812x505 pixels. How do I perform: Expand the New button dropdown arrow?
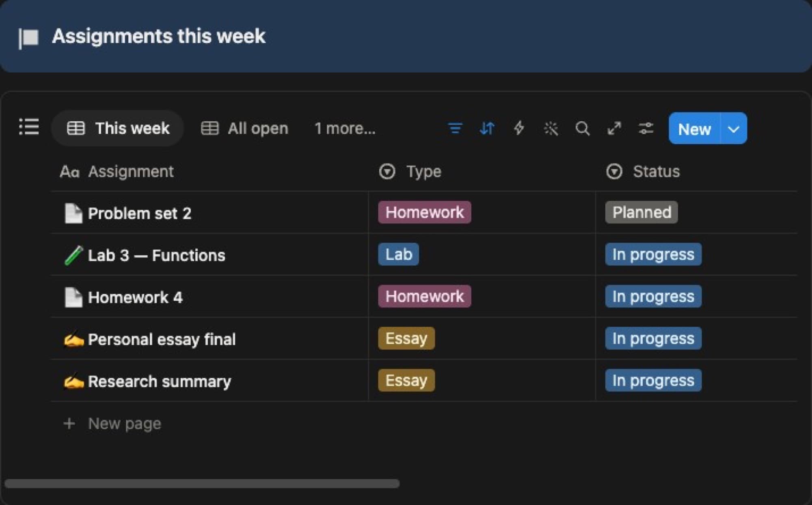[734, 129]
